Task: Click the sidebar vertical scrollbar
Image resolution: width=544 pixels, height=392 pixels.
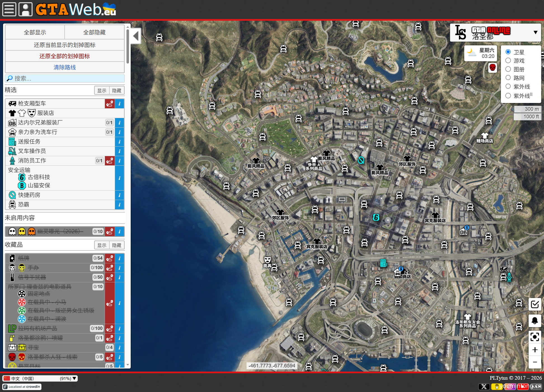Action: [x=128, y=46]
